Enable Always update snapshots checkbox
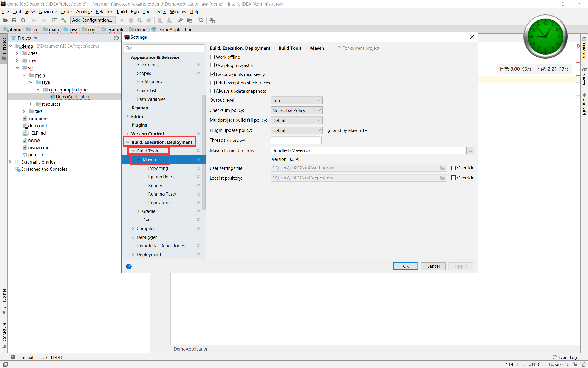Viewport: 588px width, 368px height. point(212,91)
